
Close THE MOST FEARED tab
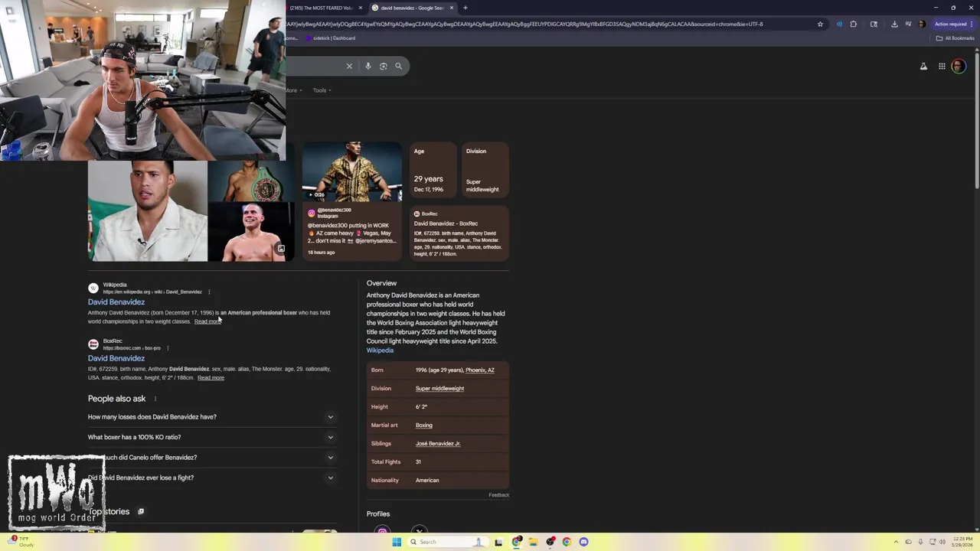coord(361,8)
